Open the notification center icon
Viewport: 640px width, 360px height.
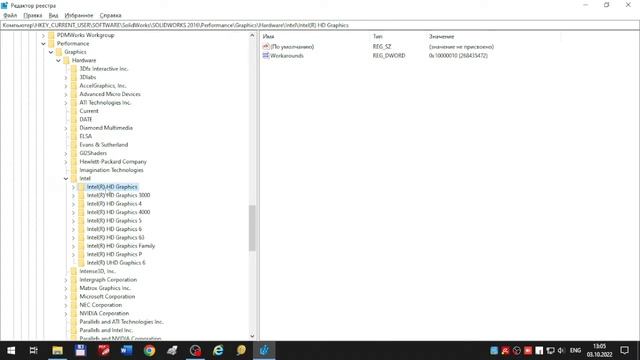pyautogui.click(x=624, y=351)
